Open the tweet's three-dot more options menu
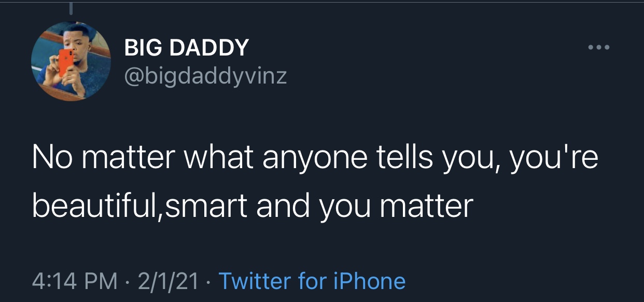The width and height of the screenshot is (644, 302). [600, 48]
